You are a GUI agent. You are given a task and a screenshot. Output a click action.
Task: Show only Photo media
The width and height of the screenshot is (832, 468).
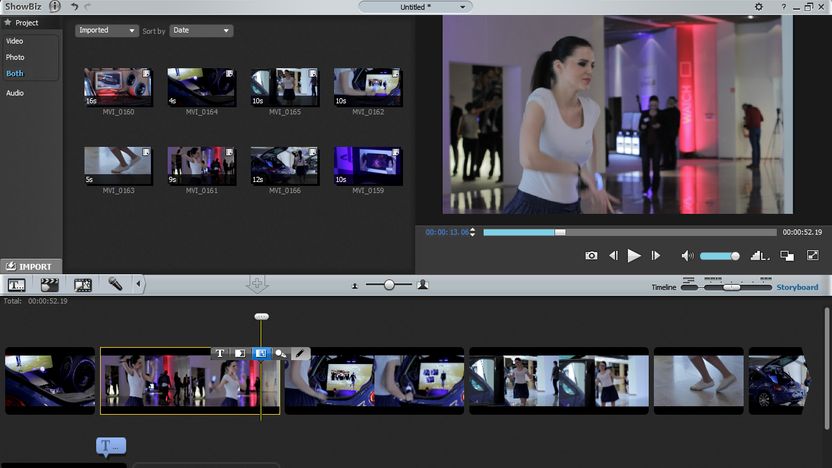coord(15,57)
